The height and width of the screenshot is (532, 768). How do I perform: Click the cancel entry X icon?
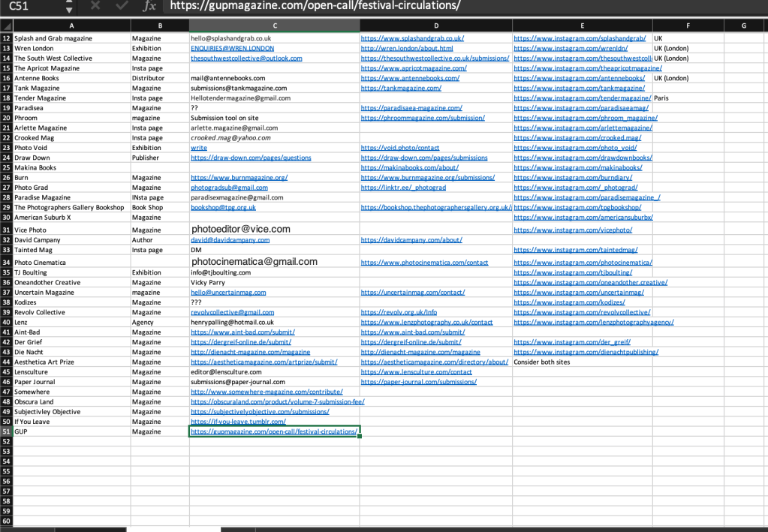96,7
